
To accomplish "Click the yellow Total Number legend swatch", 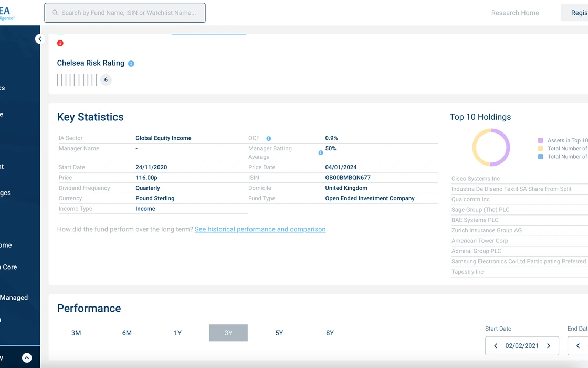I will 540,149.
